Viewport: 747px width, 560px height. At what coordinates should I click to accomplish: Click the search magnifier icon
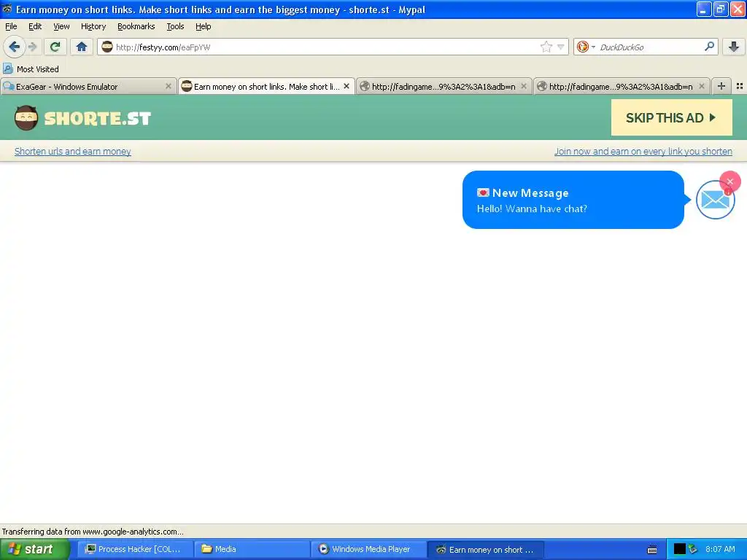pos(709,46)
